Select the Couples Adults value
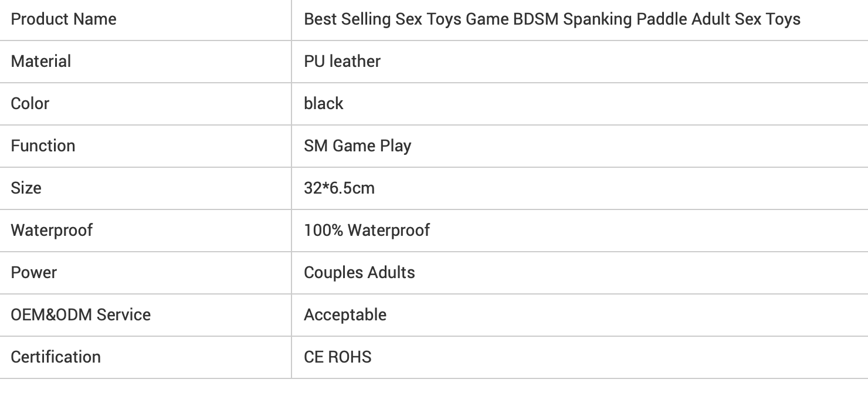 click(359, 272)
